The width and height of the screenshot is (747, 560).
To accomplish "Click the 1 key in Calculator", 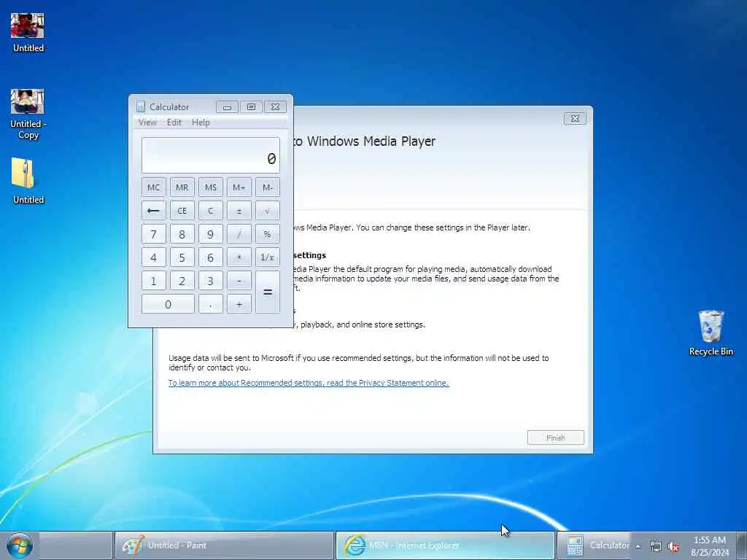I will [x=153, y=281].
